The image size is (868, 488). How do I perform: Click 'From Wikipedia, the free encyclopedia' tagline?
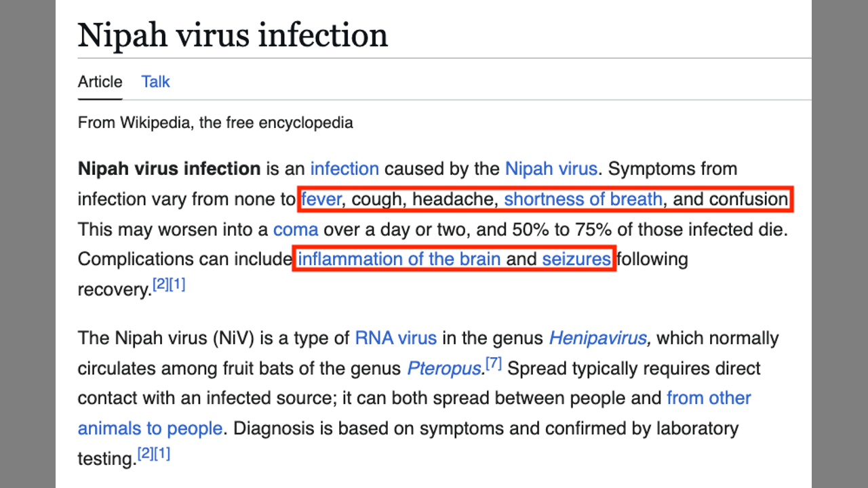point(215,123)
